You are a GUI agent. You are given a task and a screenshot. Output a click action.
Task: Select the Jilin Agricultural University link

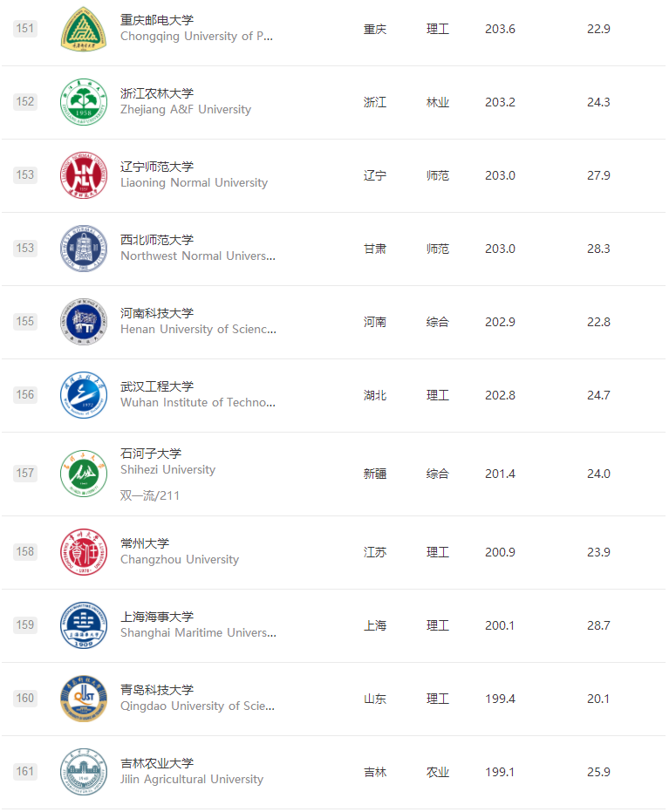pyautogui.click(x=191, y=780)
